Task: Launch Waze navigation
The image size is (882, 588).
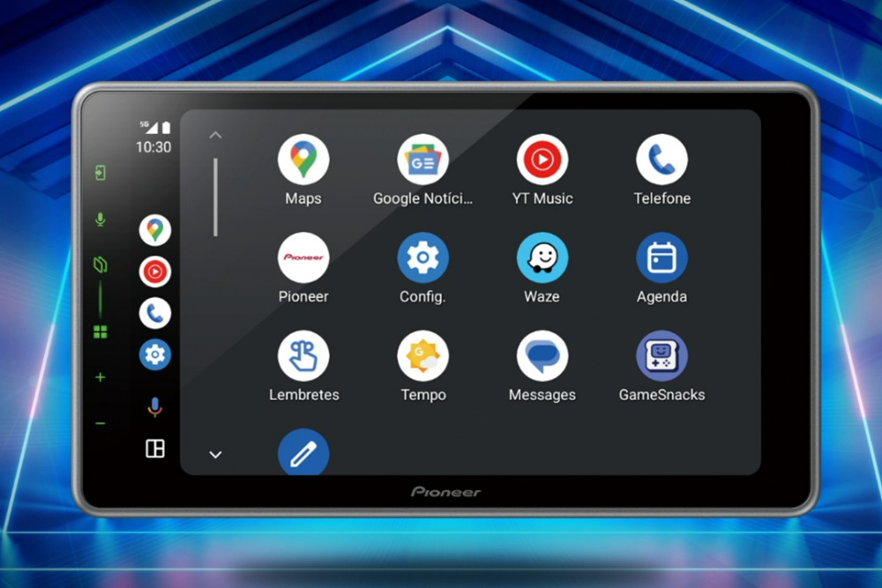Action: [x=542, y=257]
